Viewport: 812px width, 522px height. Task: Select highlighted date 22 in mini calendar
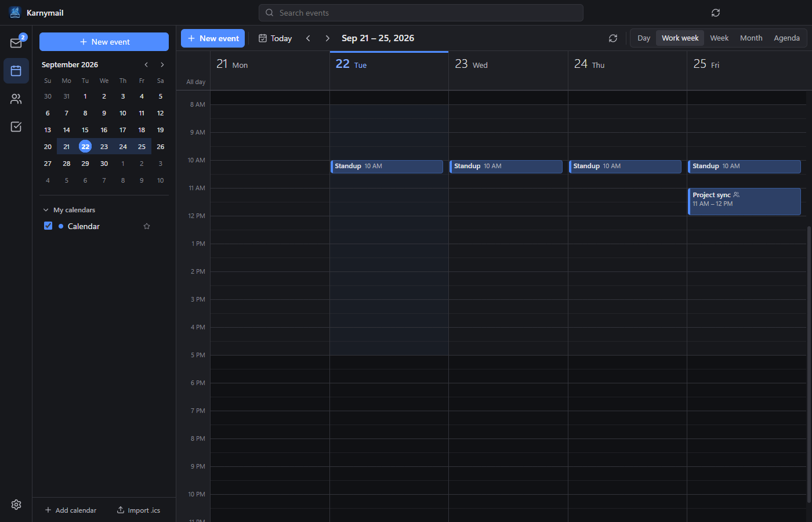(85, 147)
